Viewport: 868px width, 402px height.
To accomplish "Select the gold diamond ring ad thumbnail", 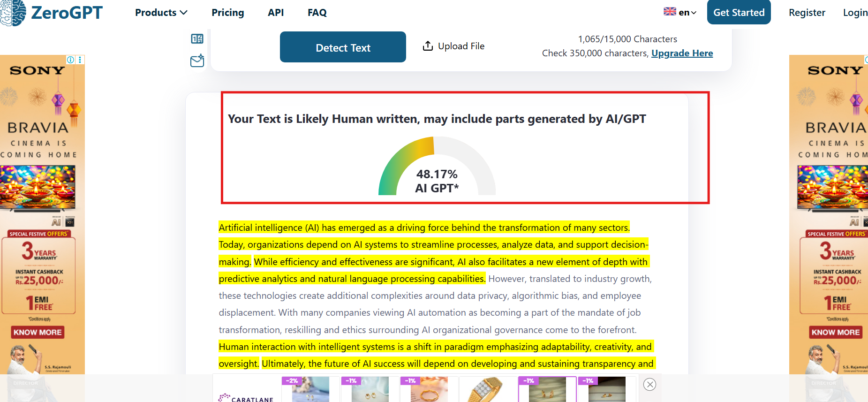I will [488, 389].
